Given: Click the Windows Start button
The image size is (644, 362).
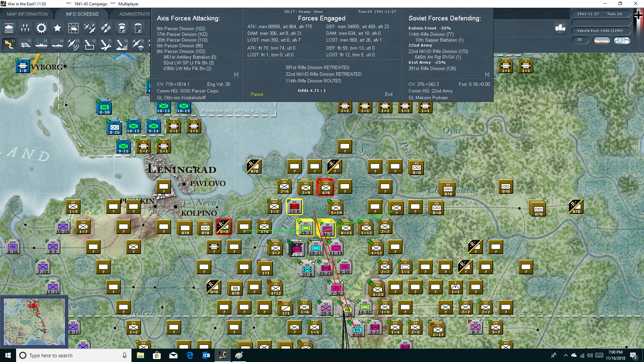Looking at the screenshot, I should (x=8, y=355).
